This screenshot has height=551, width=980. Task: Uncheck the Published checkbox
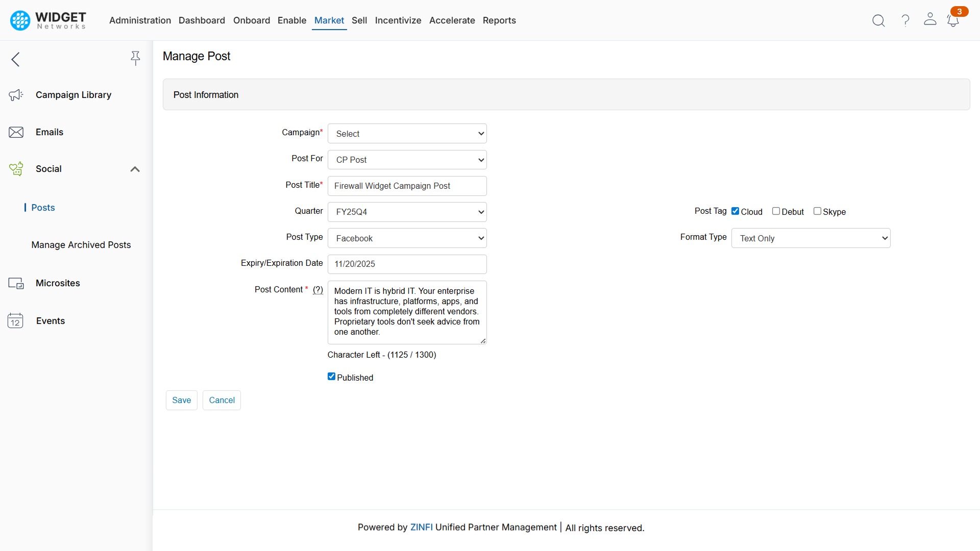click(x=332, y=376)
